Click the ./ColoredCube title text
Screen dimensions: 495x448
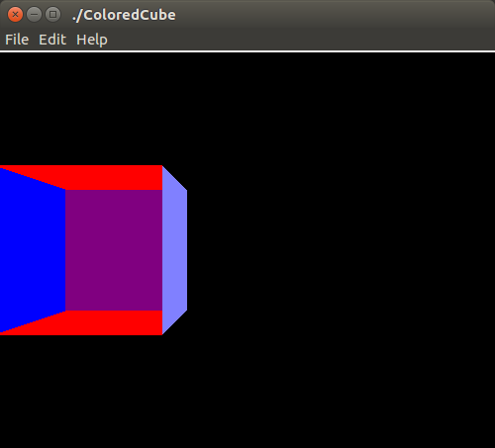click(x=124, y=15)
